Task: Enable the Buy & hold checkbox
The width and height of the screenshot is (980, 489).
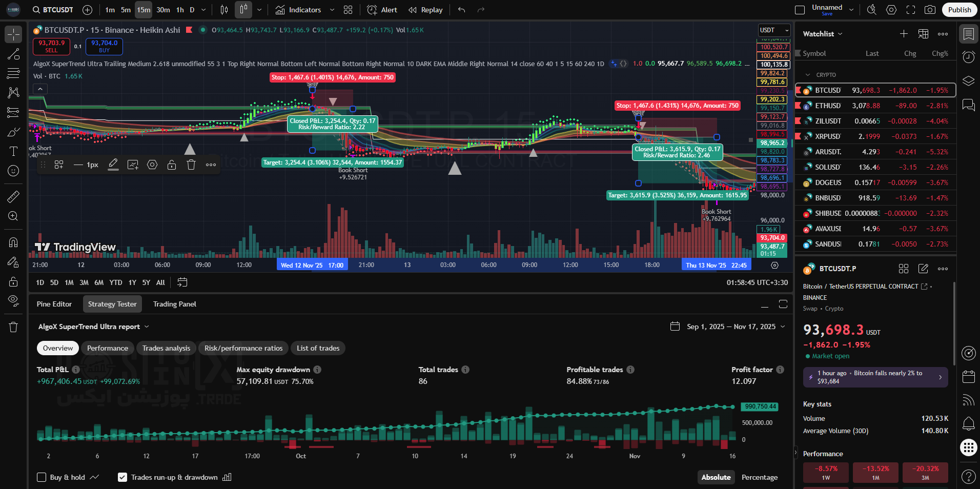Action: (42, 477)
